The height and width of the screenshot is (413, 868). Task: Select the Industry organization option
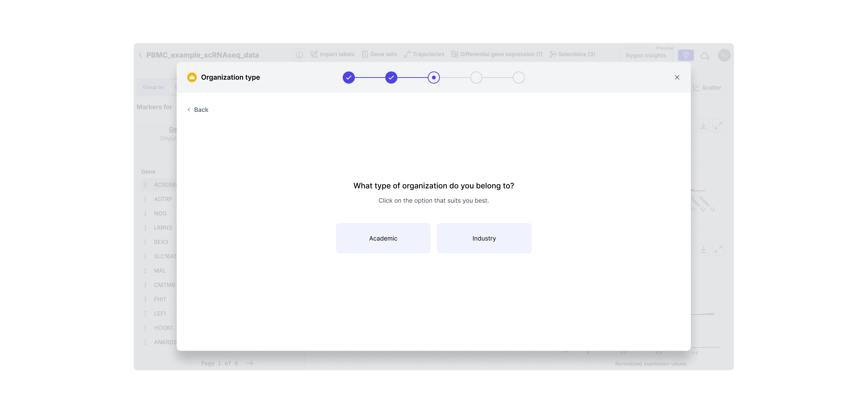pyautogui.click(x=484, y=238)
